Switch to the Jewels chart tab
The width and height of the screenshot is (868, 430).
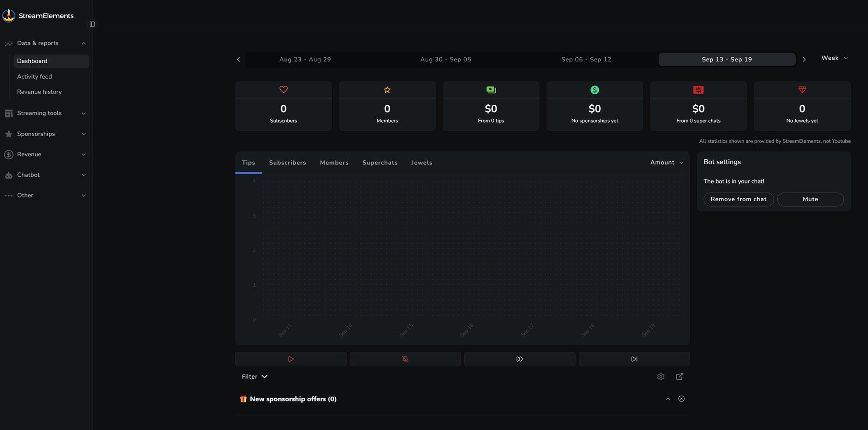click(x=421, y=163)
